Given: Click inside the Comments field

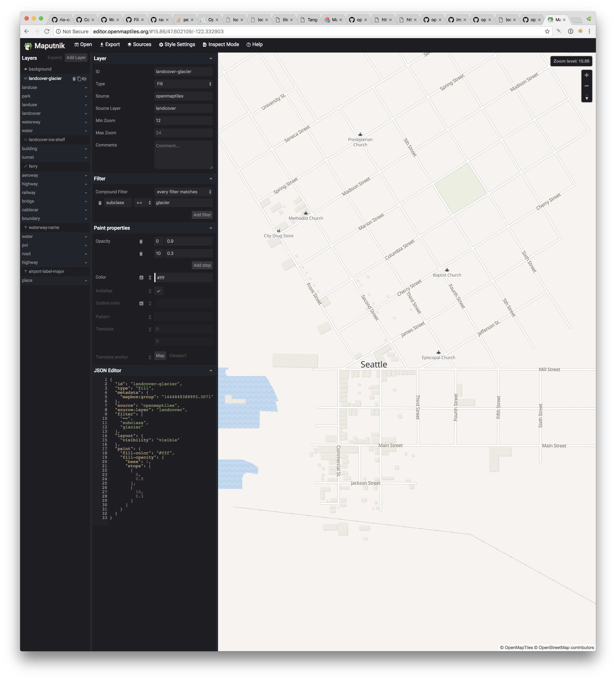Looking at the screenshot, I should click(183, 154).
